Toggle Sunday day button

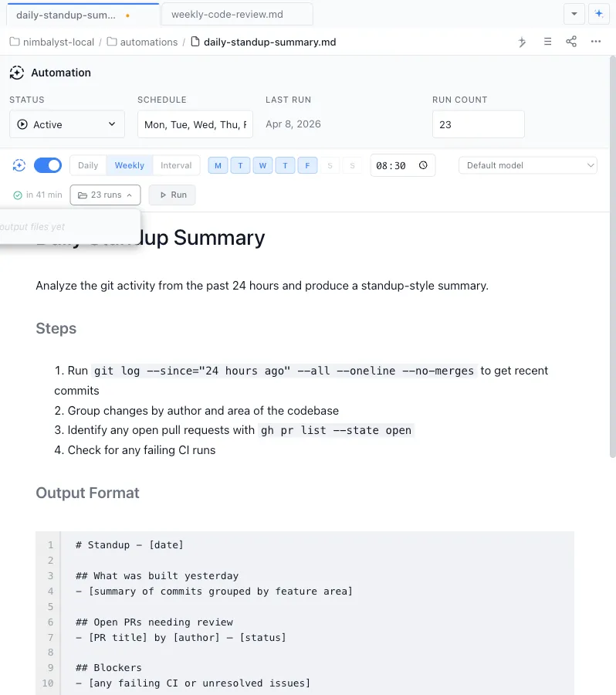352,166
